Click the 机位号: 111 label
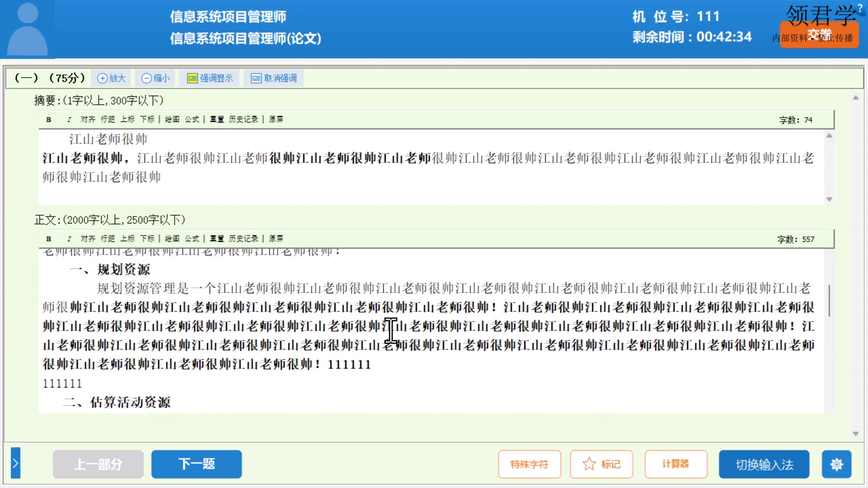The width and height of the screenshot is (868, 488). (676, 16)
